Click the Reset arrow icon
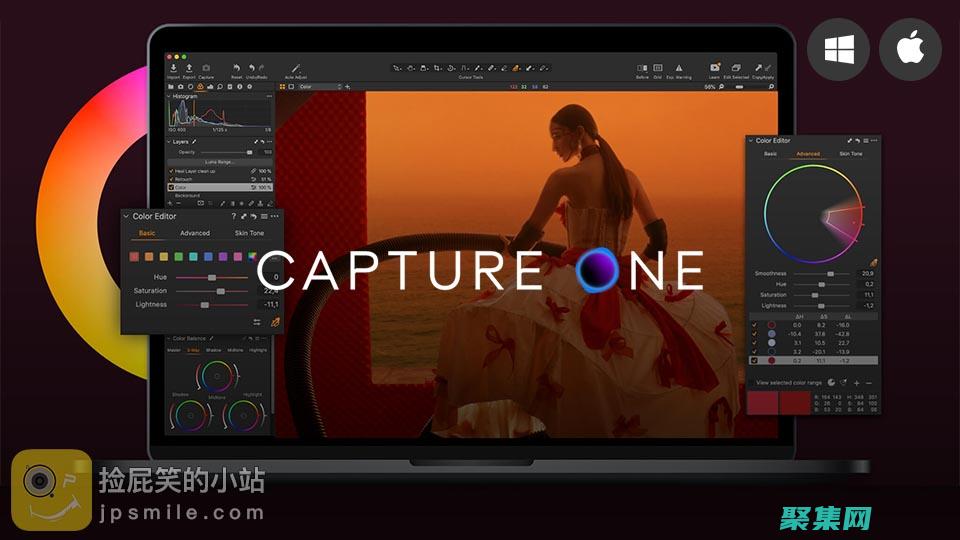Screen dimensions: 960x540 click(x=237, y=68)
